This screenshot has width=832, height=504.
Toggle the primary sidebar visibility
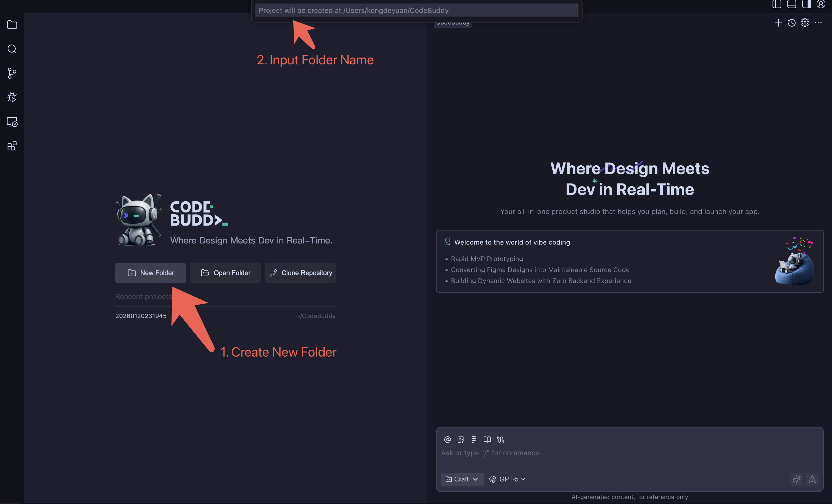click(x=777, y=4)
